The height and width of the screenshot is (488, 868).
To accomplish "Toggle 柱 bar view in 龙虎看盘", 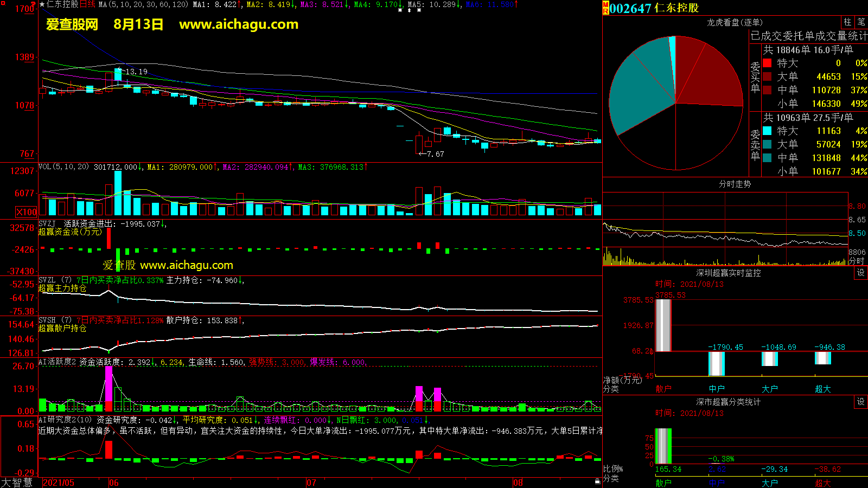I will pos(847,22).
